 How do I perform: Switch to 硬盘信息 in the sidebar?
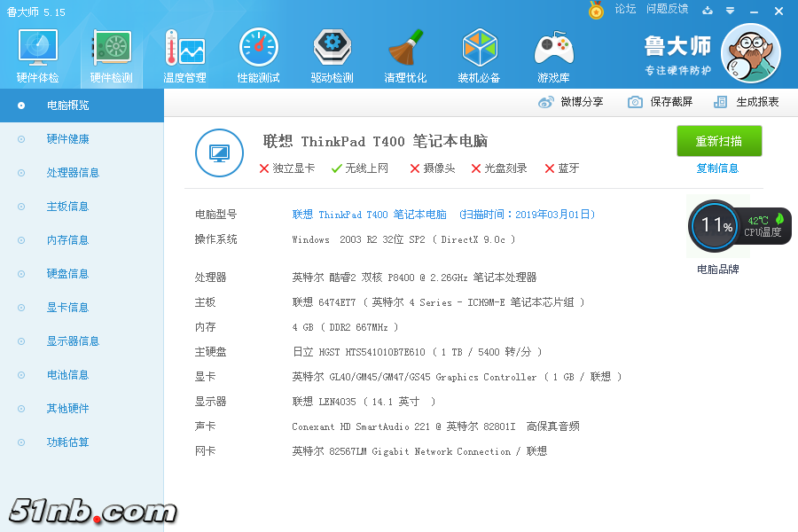pyautogui.click(x=67, y=274)
